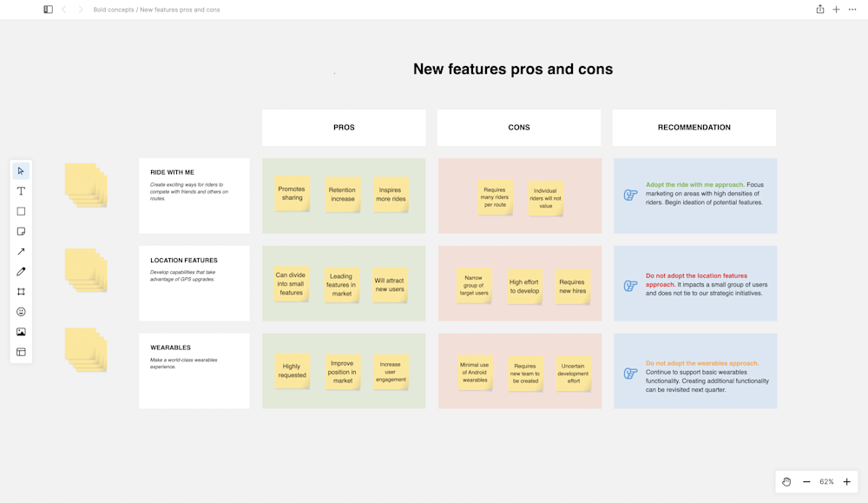The height and width of the screenshot is (503, 868).
Task: Activate the Text tool
Action: coord(21,190)
